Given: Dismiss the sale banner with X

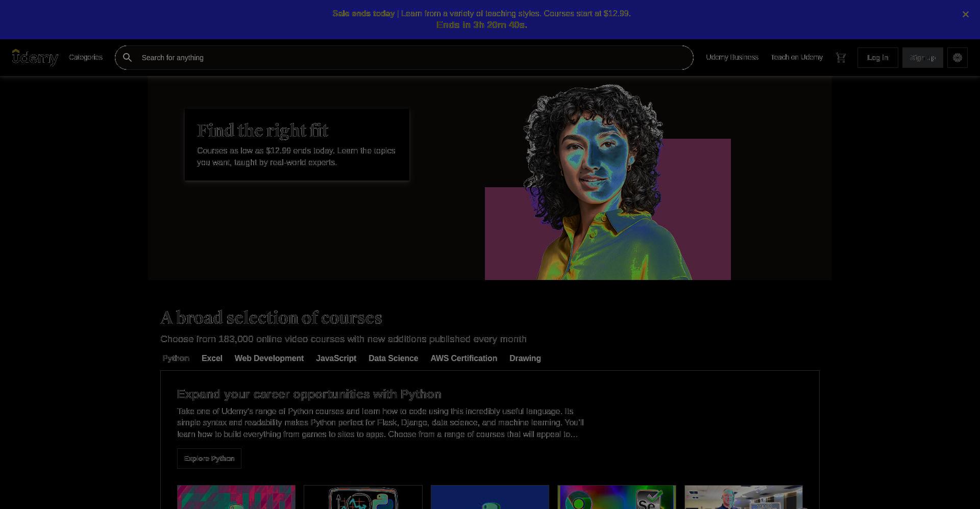Looking at the screenshot, I should point(965,14).
